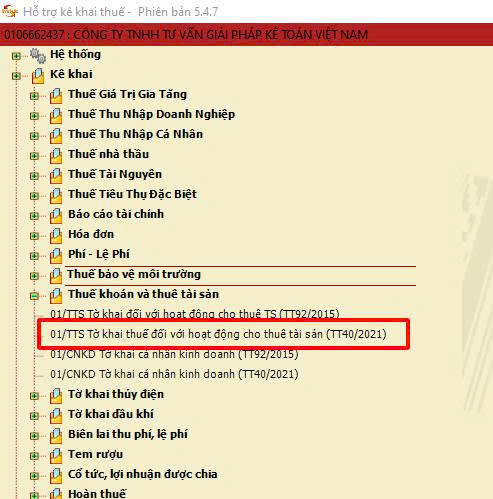Expand the Thuế Thu Nhập Cá Nhân node

tap(34, 136)
